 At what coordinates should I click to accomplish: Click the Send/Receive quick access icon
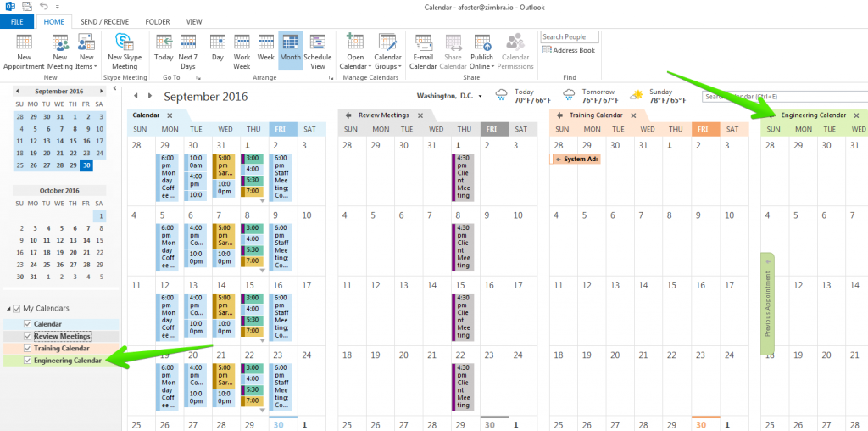(26, 7)
